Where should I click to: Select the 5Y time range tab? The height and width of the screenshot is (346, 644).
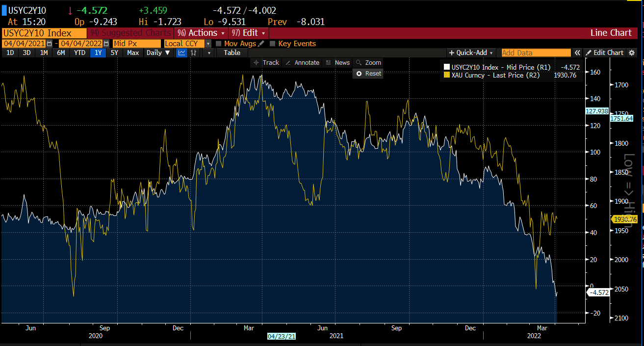coord(114,53)
